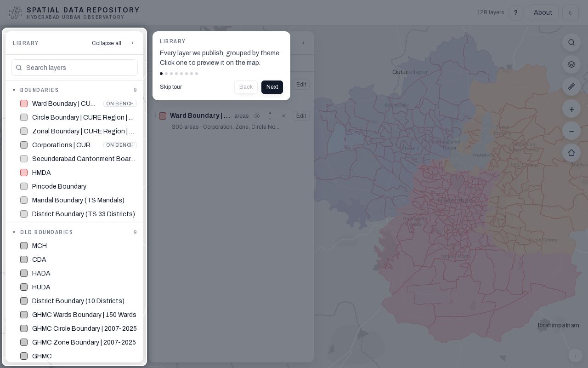Select GHMC Wards Boundary 150 Wards layer

pos(74,315)
